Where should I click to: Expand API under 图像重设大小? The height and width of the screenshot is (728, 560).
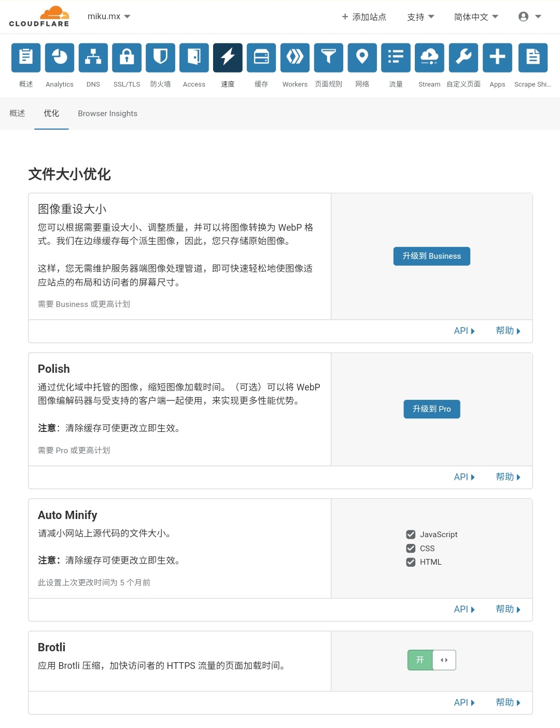pos(465,331)
